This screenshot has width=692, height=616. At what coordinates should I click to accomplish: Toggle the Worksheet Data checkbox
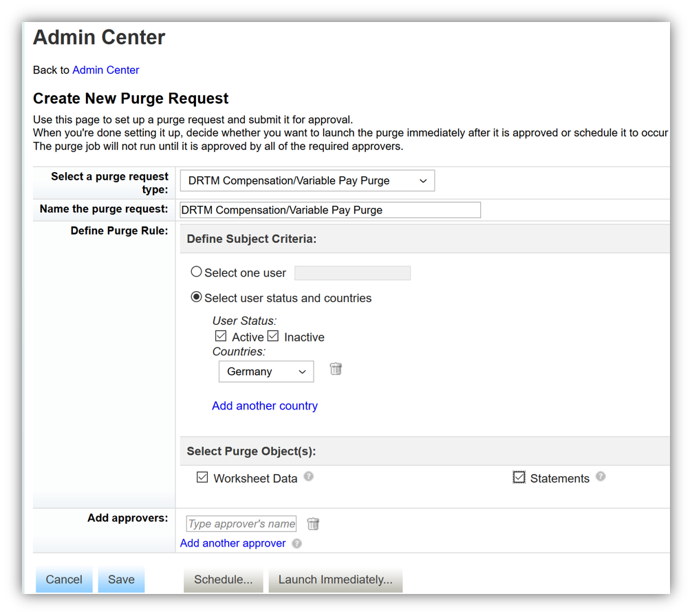coord(202,478)
